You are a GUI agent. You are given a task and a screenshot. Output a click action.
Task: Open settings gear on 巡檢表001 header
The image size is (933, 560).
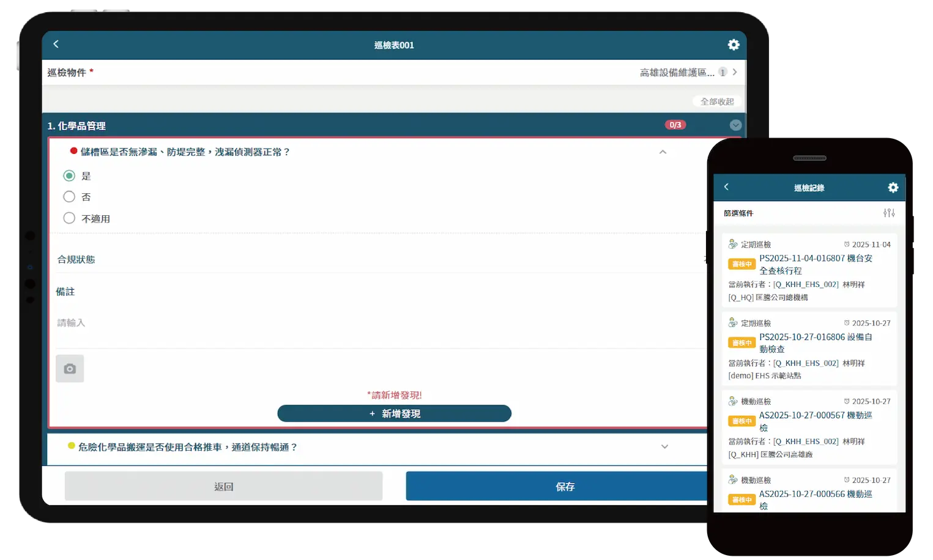tap(733, 44)
